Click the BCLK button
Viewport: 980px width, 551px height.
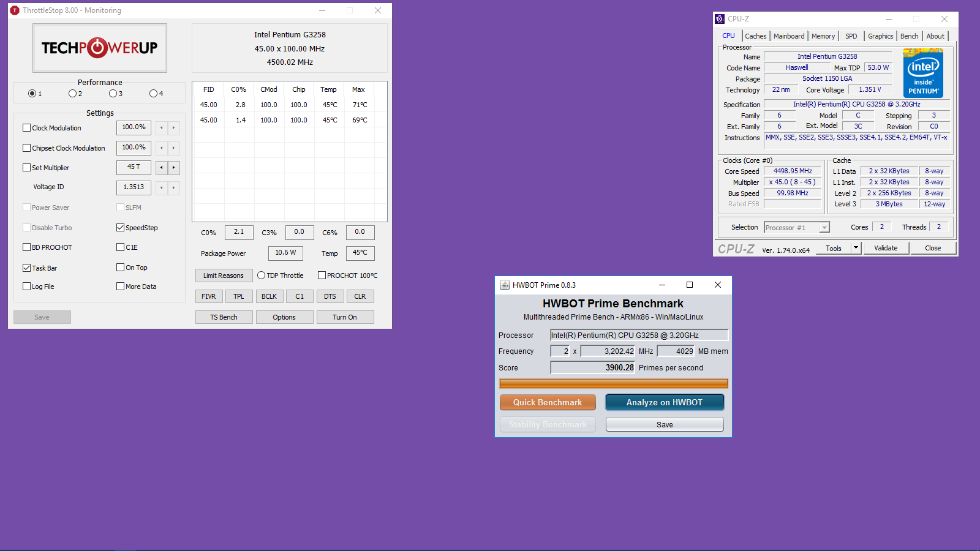[269, 296]
